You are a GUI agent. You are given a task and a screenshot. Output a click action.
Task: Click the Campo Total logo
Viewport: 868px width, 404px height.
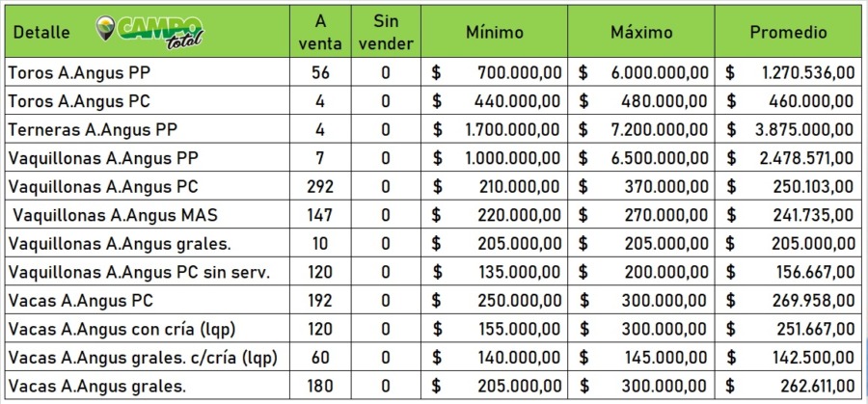(x=150, y=31)
